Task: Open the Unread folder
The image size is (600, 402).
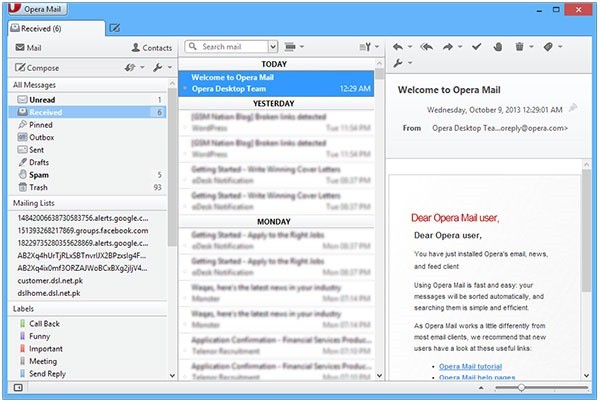Action: coord(88,100)
